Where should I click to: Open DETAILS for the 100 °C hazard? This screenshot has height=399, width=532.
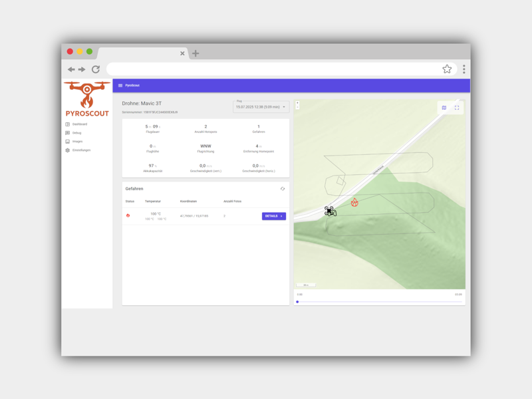274,216
